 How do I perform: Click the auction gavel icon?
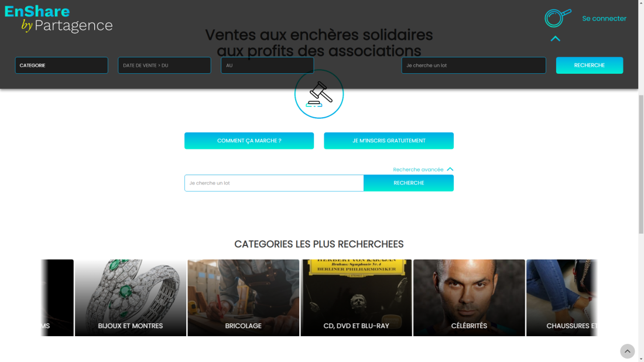(319, 94)
